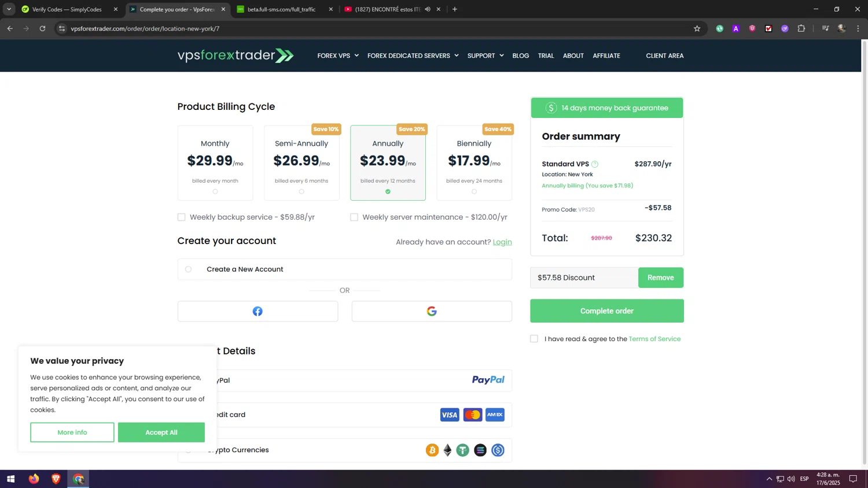Image resolution: width=868 pixels, height=488 pixels.
Task: Click More info on cookie notice
Action: [72, 432]
